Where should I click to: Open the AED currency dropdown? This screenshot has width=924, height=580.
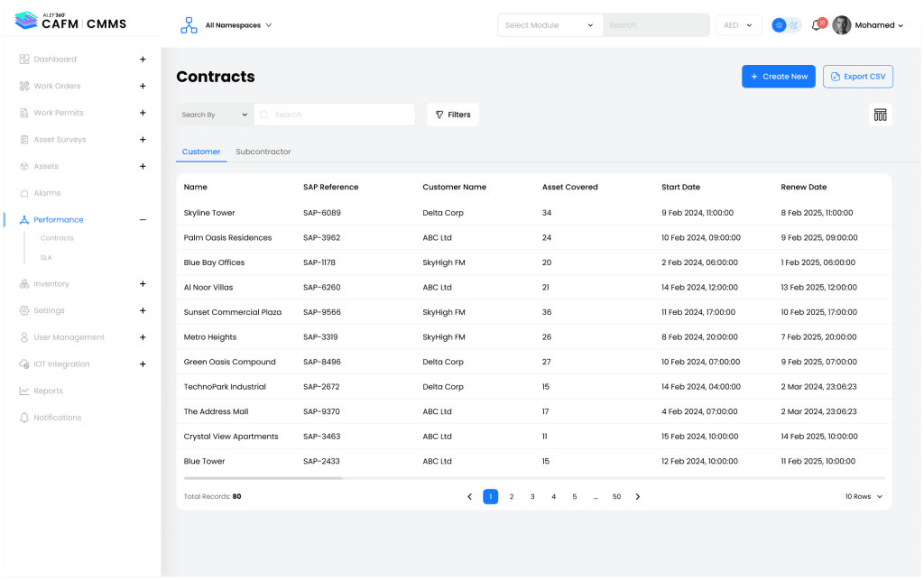point(738,25)
